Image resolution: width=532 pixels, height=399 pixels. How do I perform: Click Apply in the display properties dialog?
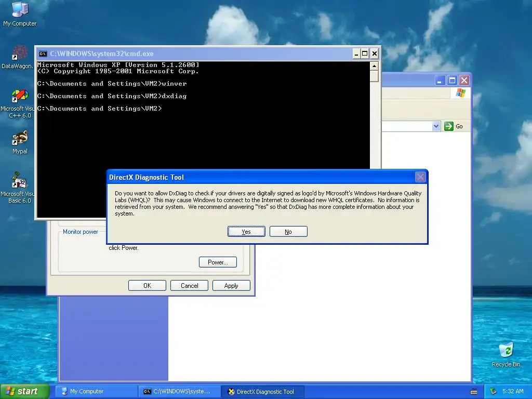(x=231, y=286)
